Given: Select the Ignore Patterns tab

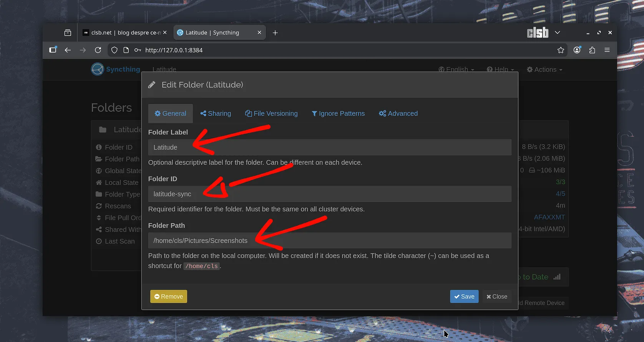Looking at the screenshot, I should 338,113.
